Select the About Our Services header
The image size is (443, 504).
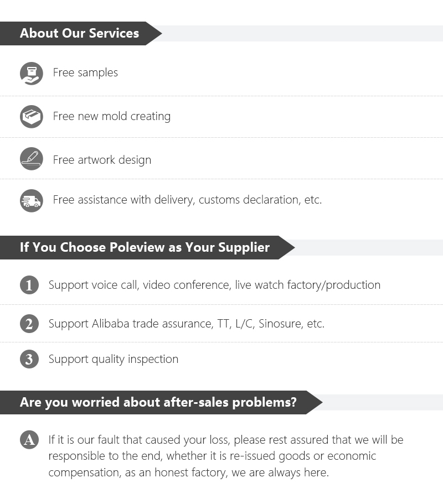point(80,33)
